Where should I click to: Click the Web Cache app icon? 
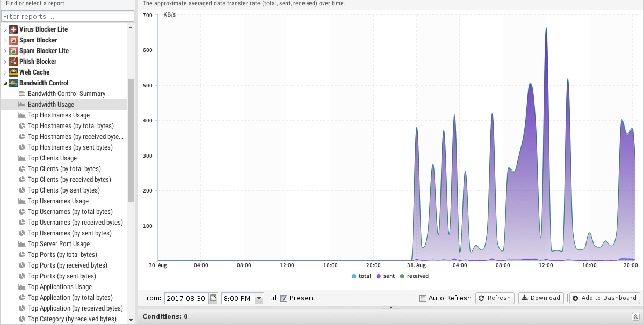click(x=13, y=72)
